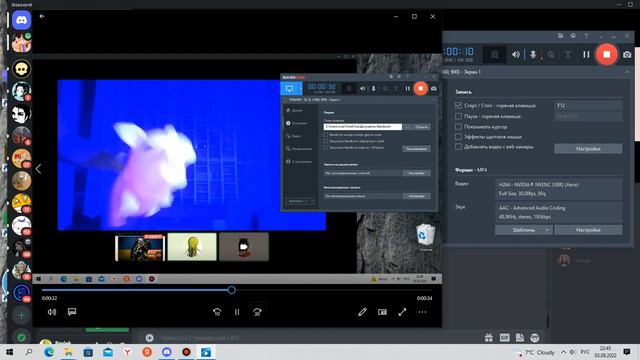Open 'Настройки' button in Запись section
The width and height of the screenshot is (640, 360).
[588, 149]
